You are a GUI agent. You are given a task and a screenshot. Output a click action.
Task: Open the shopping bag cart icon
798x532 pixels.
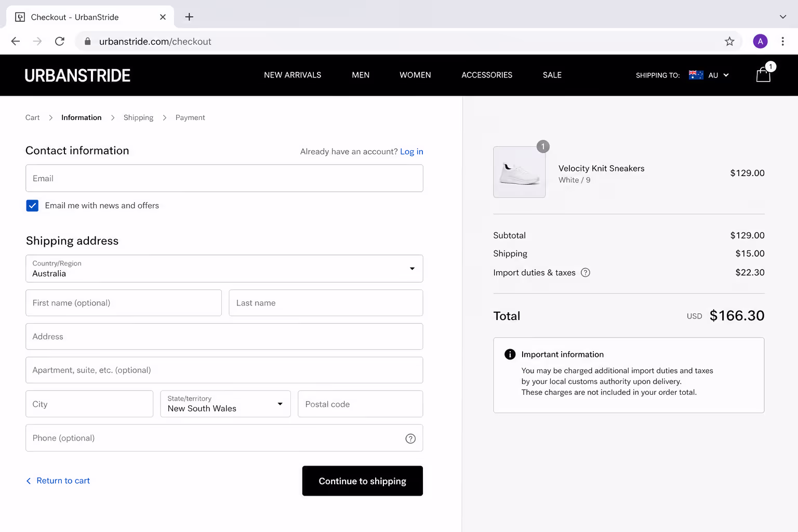coord(763,75)
